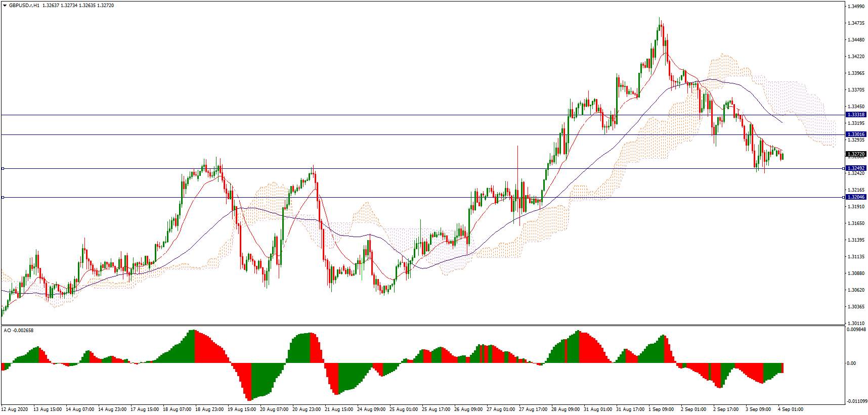Image resolution: width=868 pixels, height=415 pixels.
Task: Click the 31 Aug 01:00 time label
Action: coord(597,409)
